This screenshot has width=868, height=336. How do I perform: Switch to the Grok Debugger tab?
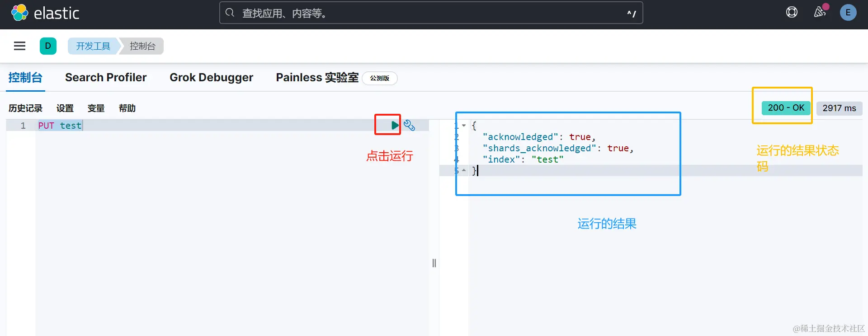[x=211, y=78]
